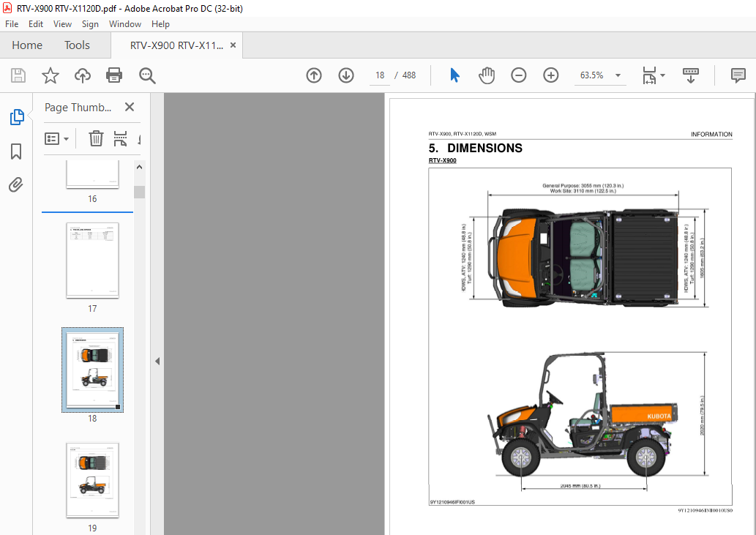This screenshot has width=756, height=535.
Task: Click the 'RTV-X900, RTV-X1120D, WSM' header text
Action: click(x=463, y=134)
